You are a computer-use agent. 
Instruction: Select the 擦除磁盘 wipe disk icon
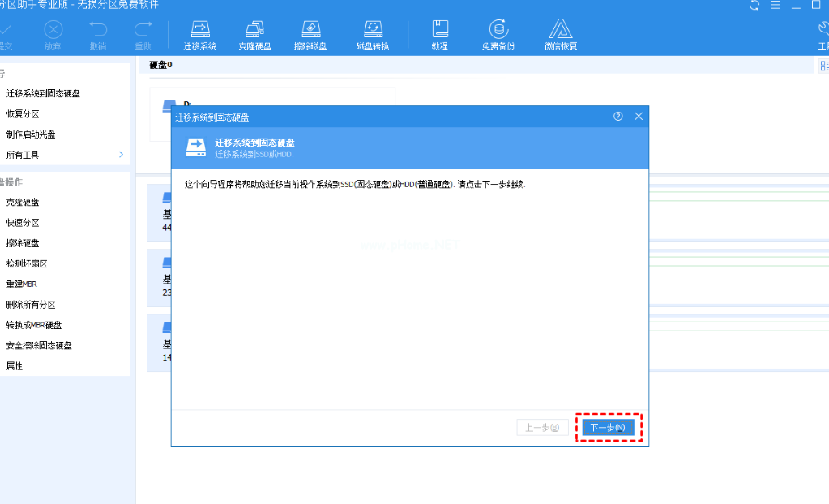310,35
